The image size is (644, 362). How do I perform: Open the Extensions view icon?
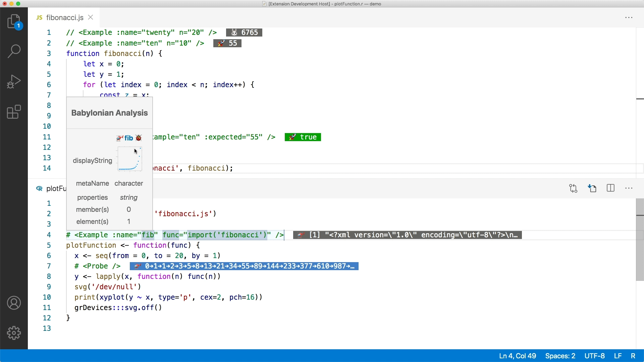(x=14, y=112)
